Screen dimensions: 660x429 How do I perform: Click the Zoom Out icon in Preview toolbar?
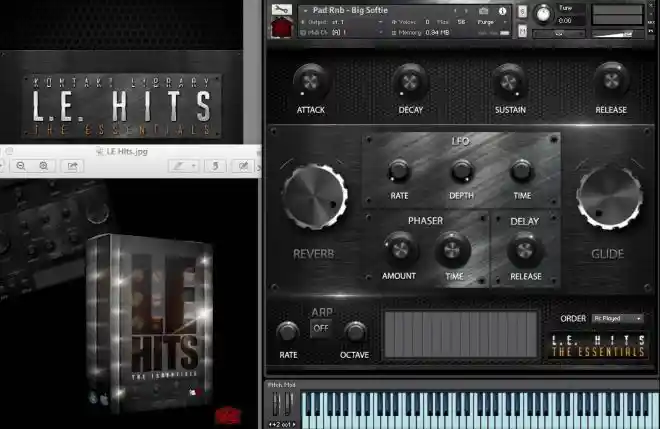(21, 166)
